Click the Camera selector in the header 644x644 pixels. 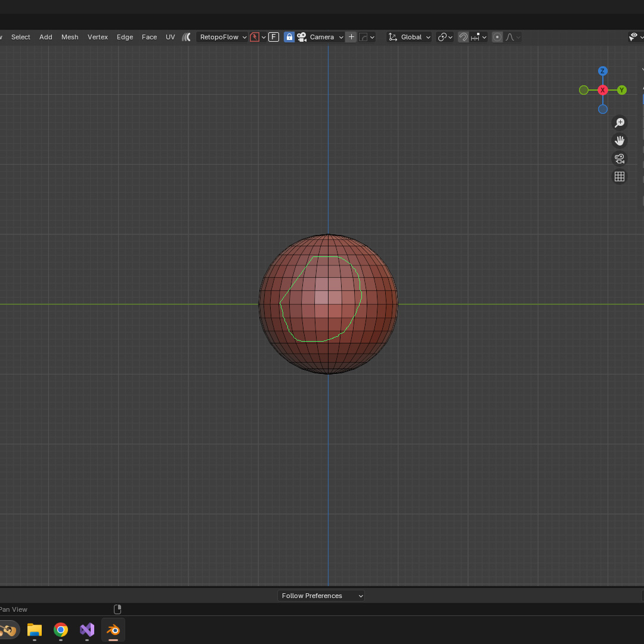point(321,37)
